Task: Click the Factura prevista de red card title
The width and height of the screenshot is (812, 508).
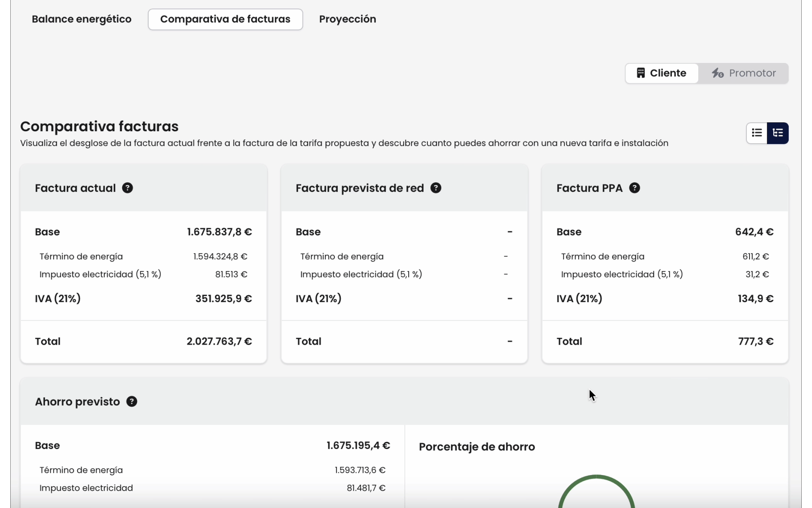Action: [360, 188]
